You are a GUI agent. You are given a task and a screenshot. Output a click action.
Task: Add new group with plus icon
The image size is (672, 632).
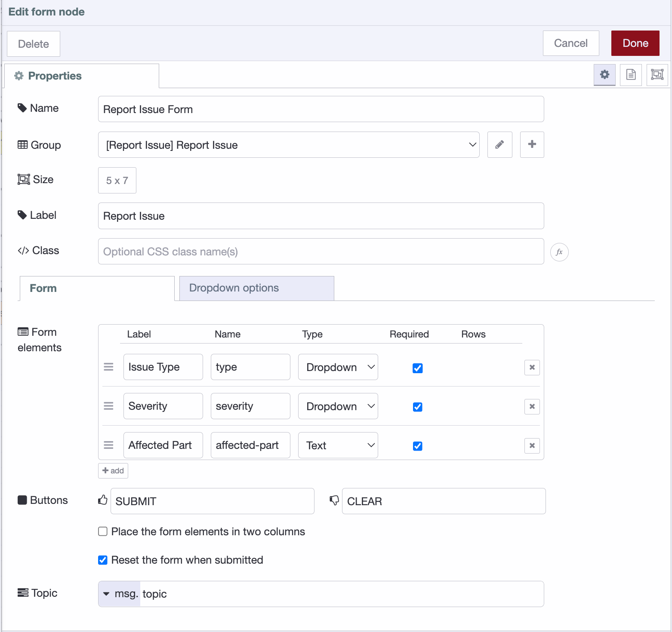point(532,145)
